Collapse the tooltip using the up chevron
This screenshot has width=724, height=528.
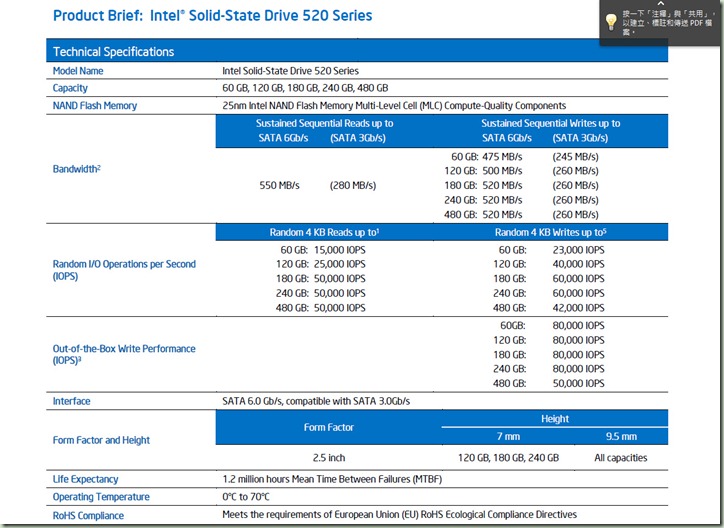pyautogui.click(x=661, y=4)
